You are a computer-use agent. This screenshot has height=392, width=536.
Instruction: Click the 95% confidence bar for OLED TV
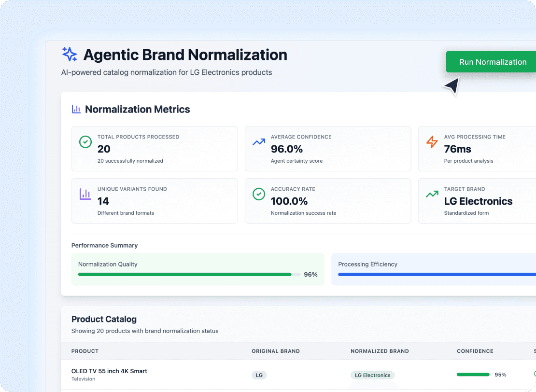click(x=474, y=375)
